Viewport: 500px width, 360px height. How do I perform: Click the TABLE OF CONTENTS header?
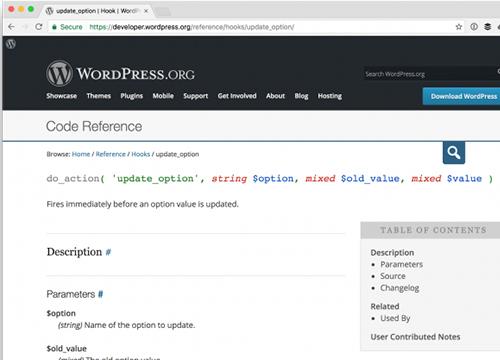pos(430,230)
